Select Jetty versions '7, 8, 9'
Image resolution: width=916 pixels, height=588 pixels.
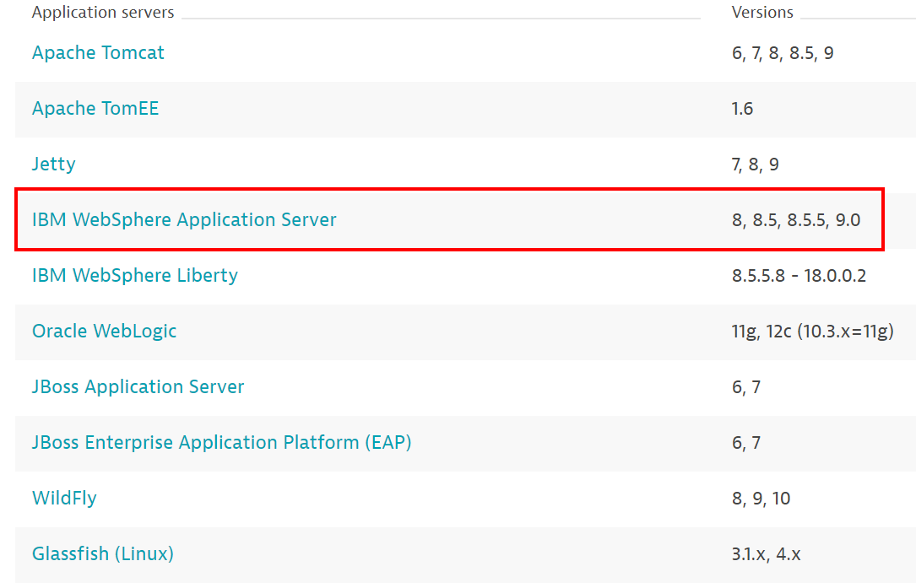click(x=756, y=165)
